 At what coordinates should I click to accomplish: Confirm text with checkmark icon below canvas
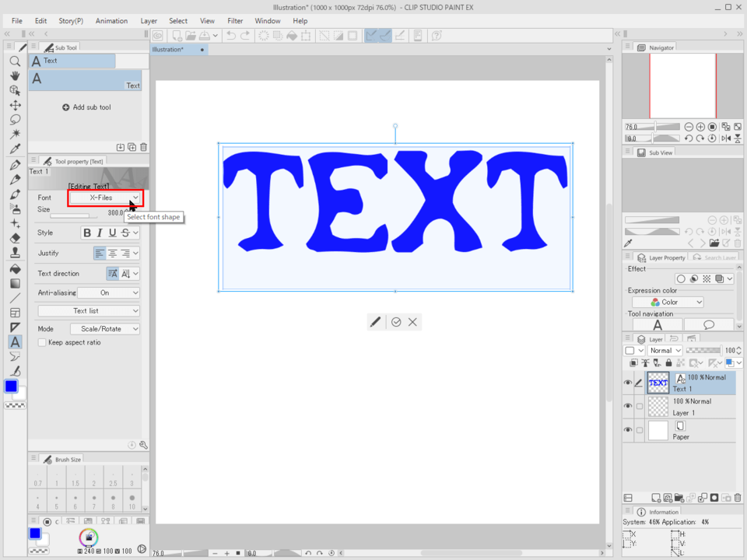pyautogui.click(x=396, y=322)
